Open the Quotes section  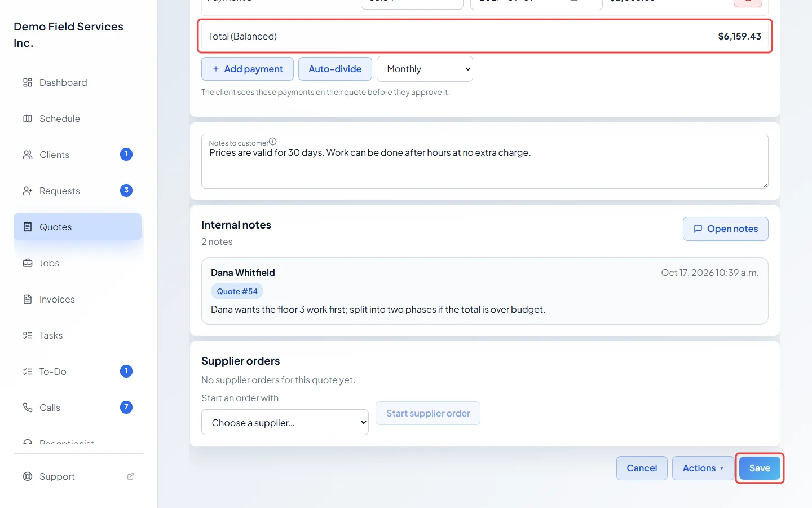coord(78,227)
